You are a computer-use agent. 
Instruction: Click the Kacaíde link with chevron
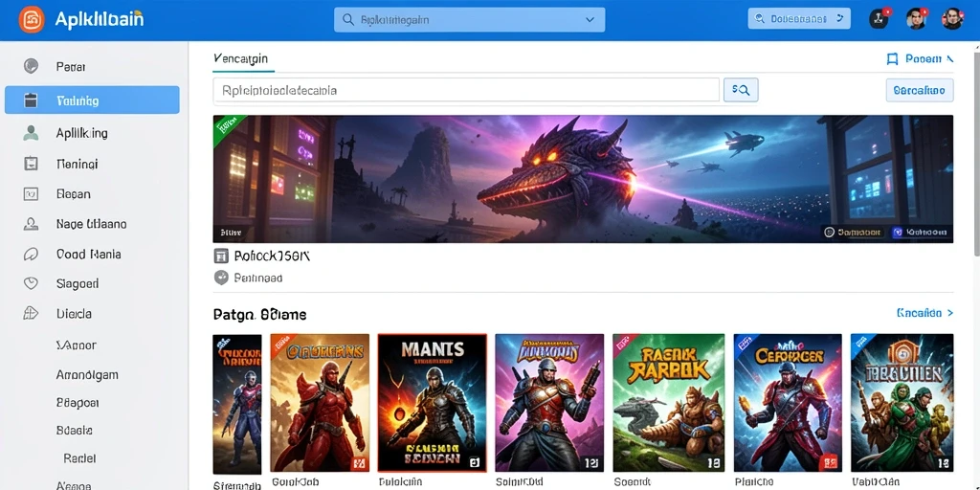(925, 313)
